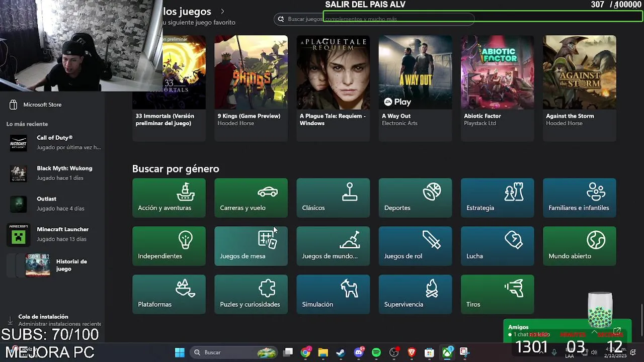This screenshot has width=644, height=362.
Task: Open the Tiros genre tile
Action: [497, 294]
